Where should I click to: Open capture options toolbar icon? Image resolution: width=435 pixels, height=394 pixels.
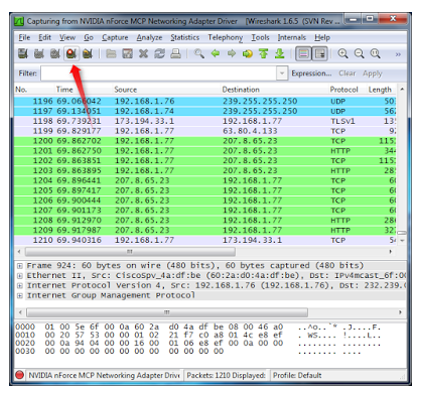pyautogui.click(x=39, y=54)
